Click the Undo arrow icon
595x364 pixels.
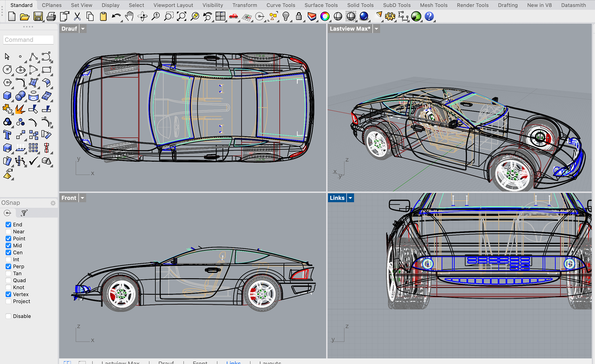click(x=116, y=16)
